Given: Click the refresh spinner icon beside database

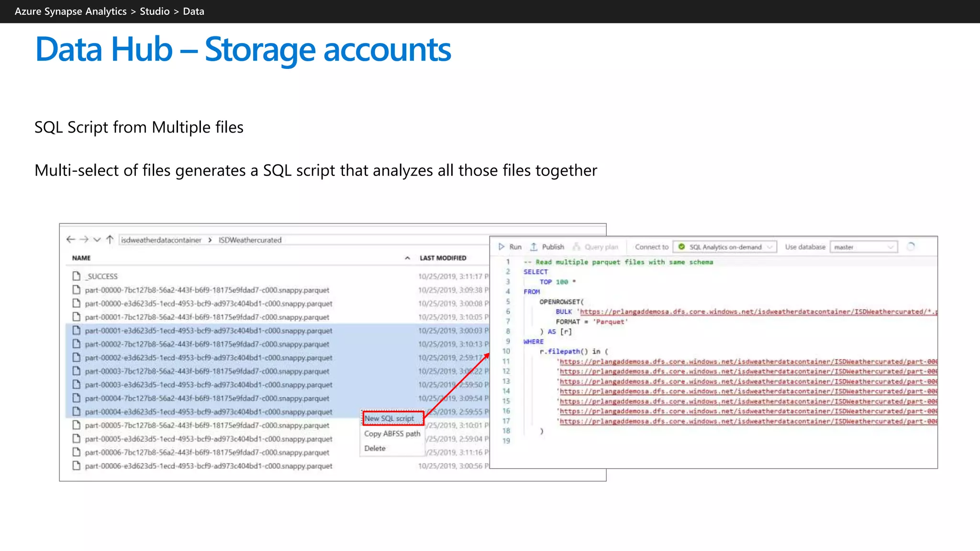Looking at the screenshot, I should 911,247.
